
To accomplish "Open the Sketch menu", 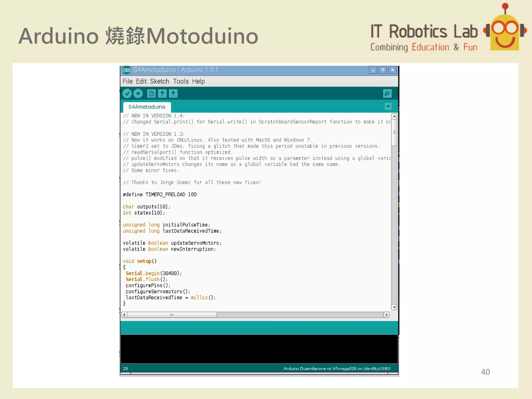I will [x=159, y=81].
